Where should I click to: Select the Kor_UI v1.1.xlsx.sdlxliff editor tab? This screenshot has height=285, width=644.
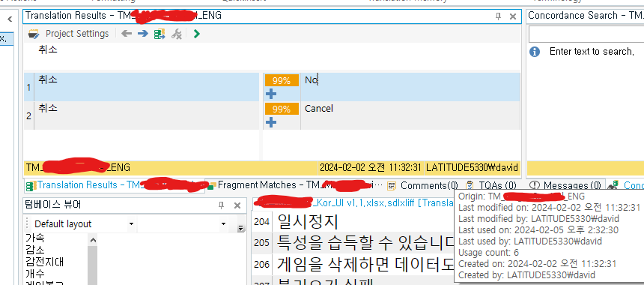353,202
